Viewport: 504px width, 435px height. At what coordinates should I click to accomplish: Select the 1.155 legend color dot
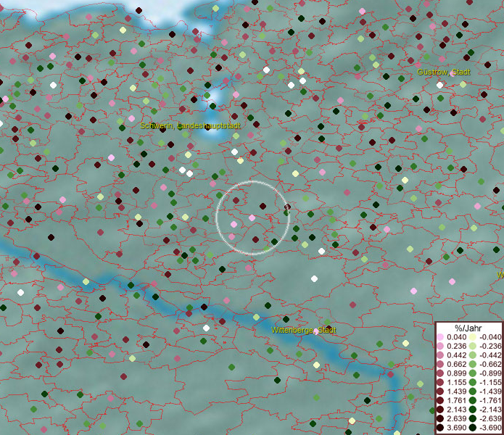pos(440,383)
